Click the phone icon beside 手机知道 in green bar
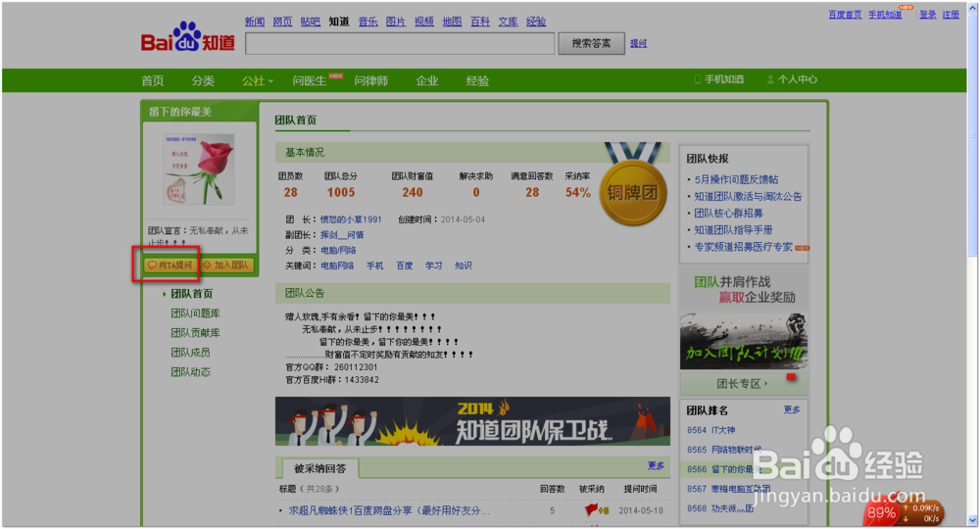980x529 pixels. click(698, 80)
